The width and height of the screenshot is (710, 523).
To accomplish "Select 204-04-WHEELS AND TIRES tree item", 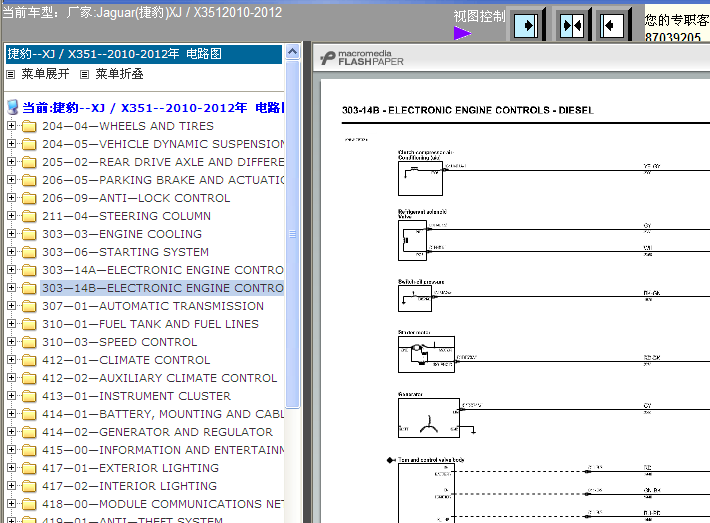I will [128, 126].
